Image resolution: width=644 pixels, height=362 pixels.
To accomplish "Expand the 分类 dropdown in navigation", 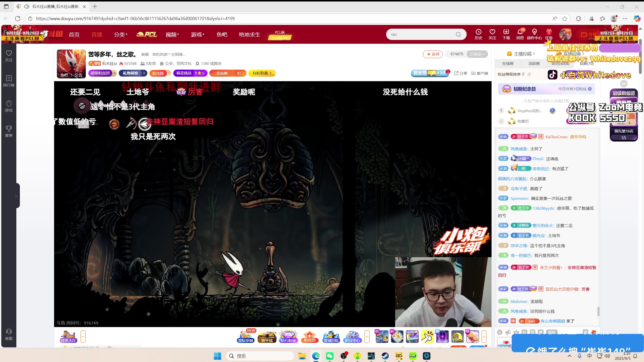I will coord(121,34).
